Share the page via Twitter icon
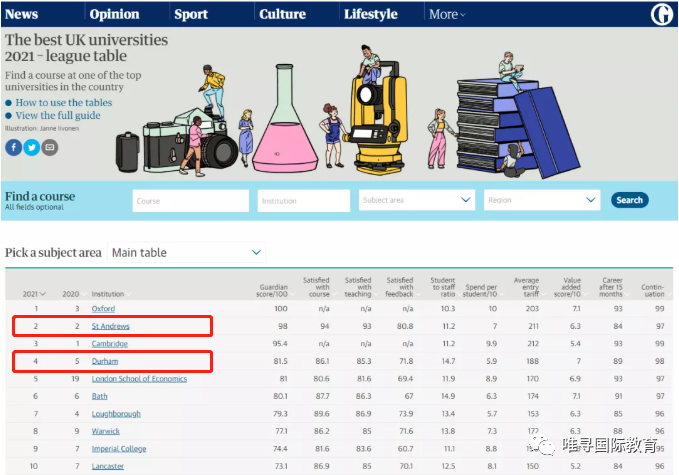679x475 pixels. (32, 148)
